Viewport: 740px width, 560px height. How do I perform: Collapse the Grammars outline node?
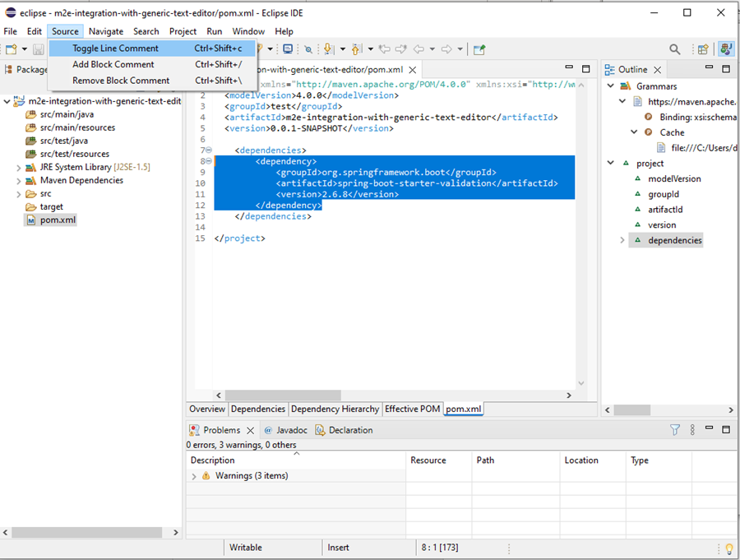tap(611, 86)
